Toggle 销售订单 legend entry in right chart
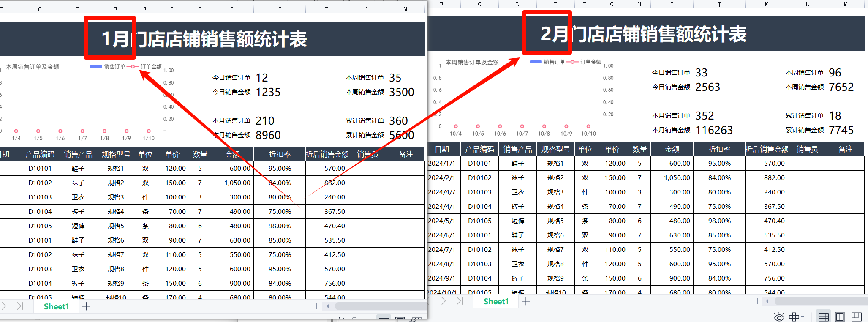Viewport: 868px width, 322px height. click(x=548, y=62)
